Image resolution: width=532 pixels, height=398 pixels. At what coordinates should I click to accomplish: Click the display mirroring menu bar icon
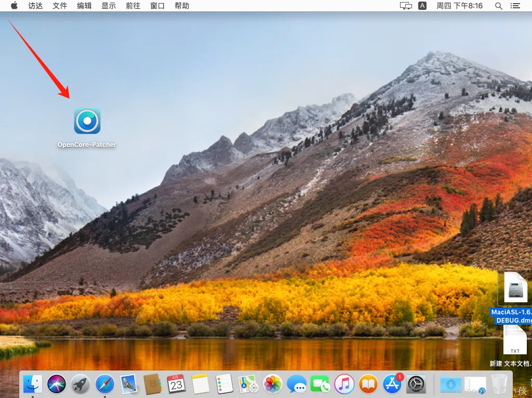click(x=406, y=6)
